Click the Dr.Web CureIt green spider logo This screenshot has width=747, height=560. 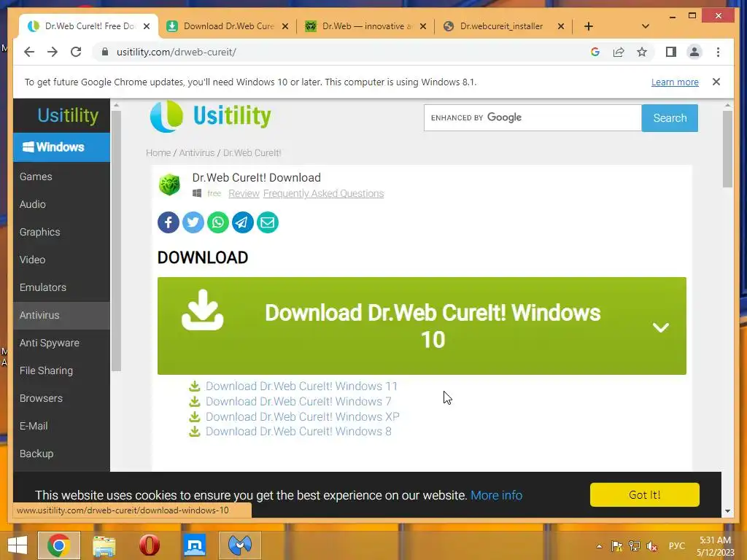coord(169,184)
